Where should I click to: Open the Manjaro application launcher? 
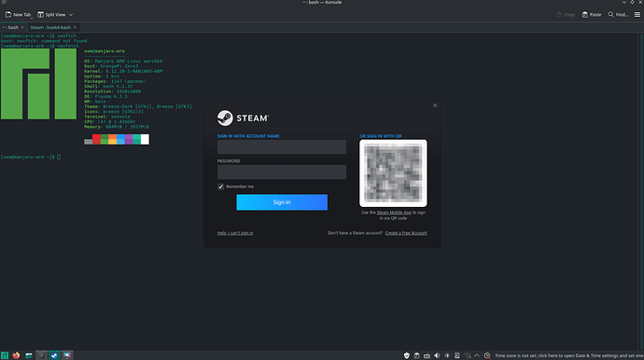5,355
